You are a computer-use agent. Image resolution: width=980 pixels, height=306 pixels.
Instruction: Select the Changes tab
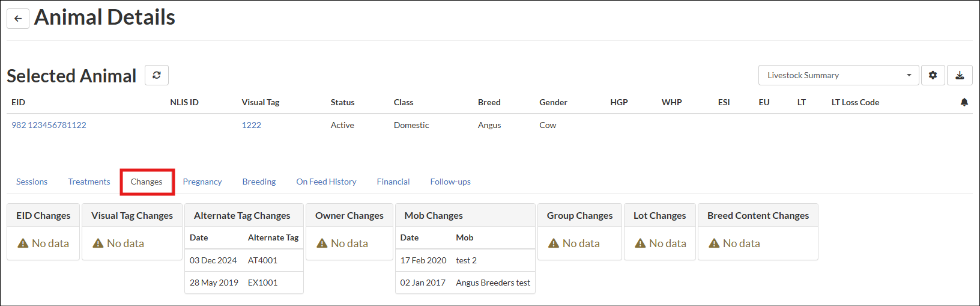(x=147, y=182)
